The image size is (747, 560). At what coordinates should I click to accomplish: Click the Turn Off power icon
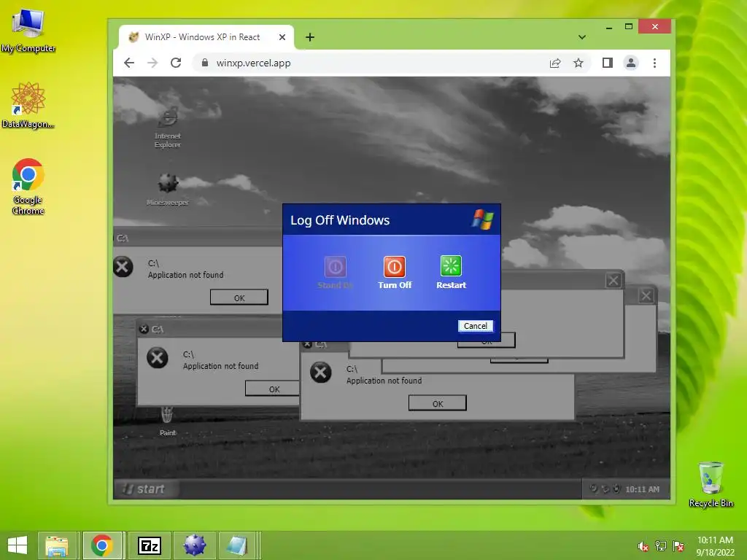click(x=395, y=267)
